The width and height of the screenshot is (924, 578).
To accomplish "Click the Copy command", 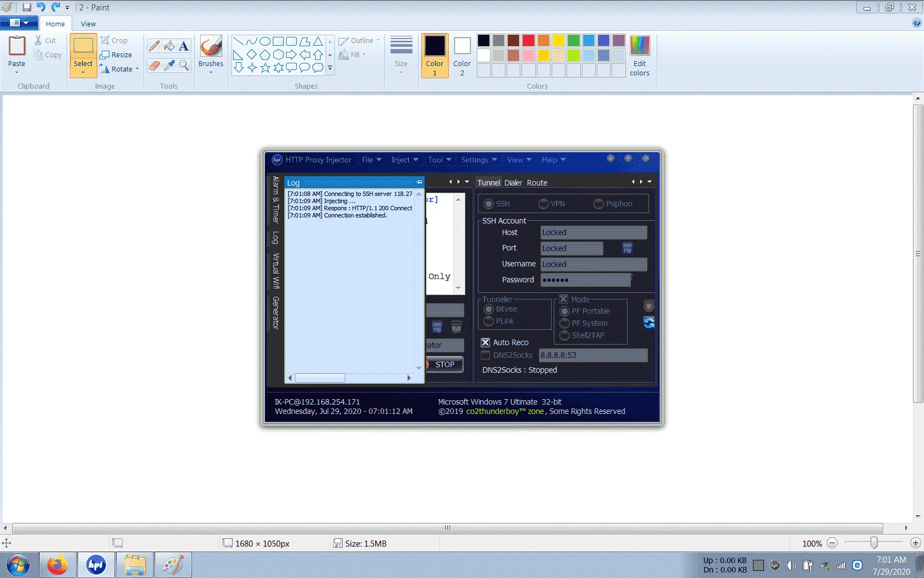I will point(47,54).
